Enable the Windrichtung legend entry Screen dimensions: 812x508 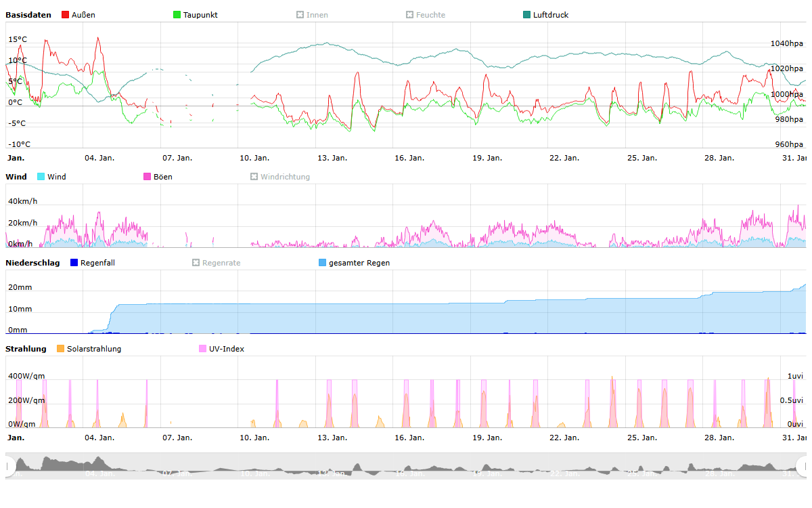click(279, 177)
